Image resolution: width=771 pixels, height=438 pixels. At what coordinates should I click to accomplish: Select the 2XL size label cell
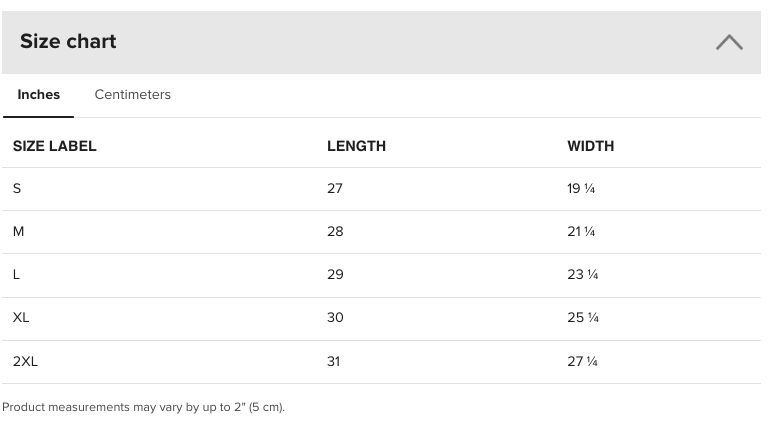point(25,361)
